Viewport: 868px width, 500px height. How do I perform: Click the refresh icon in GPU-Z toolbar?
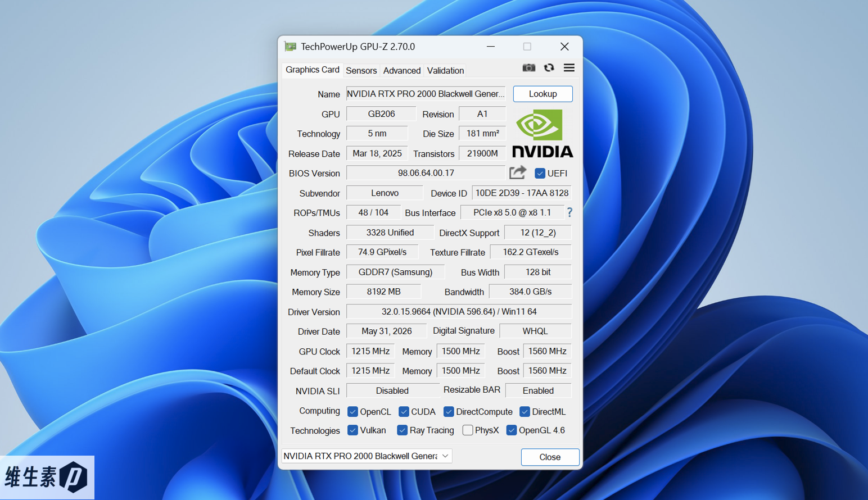(549, 68)
